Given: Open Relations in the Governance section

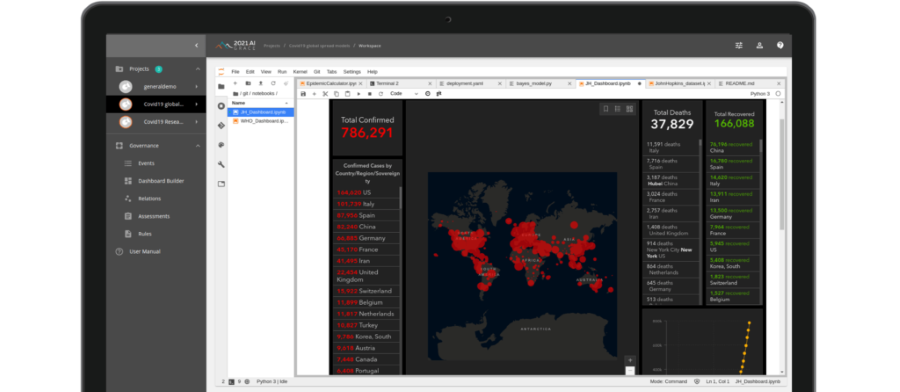Looking at the screenshot, I should coord(150,199).
